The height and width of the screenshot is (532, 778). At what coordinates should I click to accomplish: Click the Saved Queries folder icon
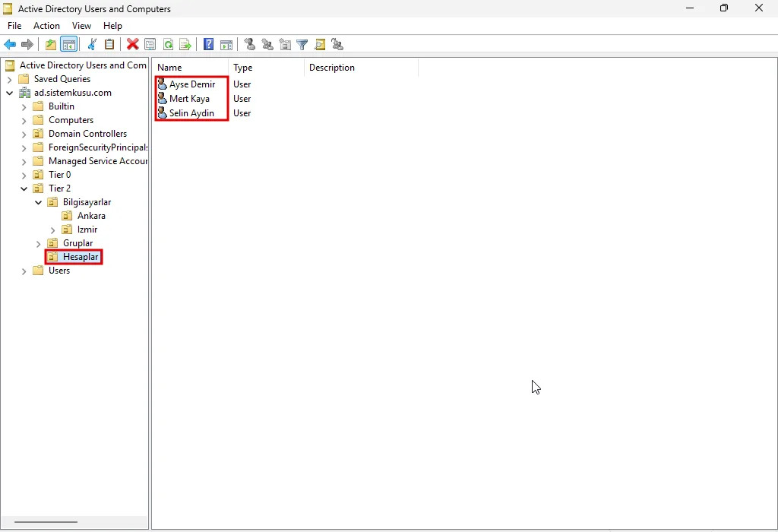pos(24,79)
